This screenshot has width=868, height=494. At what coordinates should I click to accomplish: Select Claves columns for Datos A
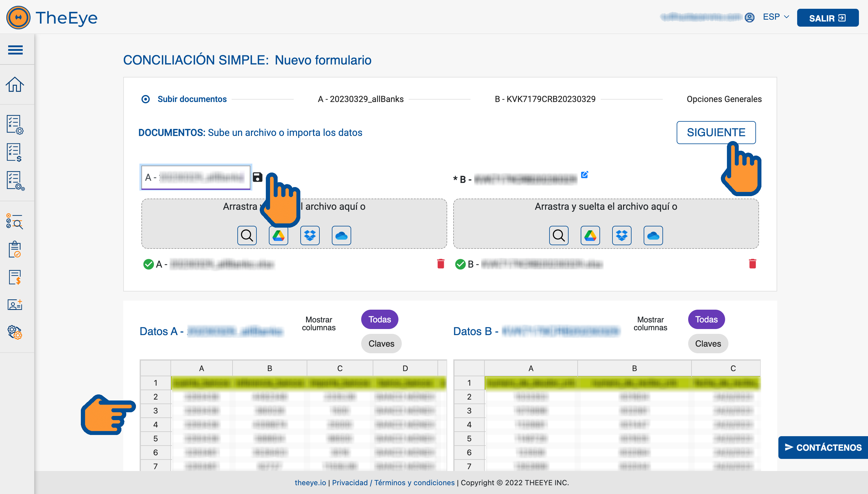[381, 343]
